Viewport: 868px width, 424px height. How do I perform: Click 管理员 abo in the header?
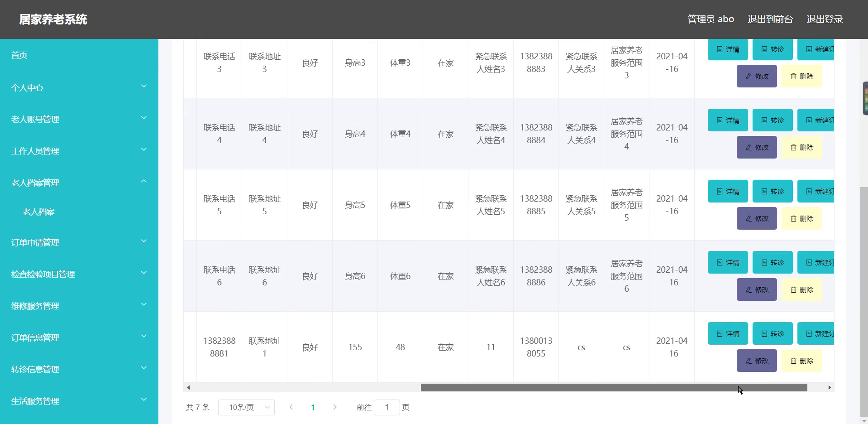[711, 19]
